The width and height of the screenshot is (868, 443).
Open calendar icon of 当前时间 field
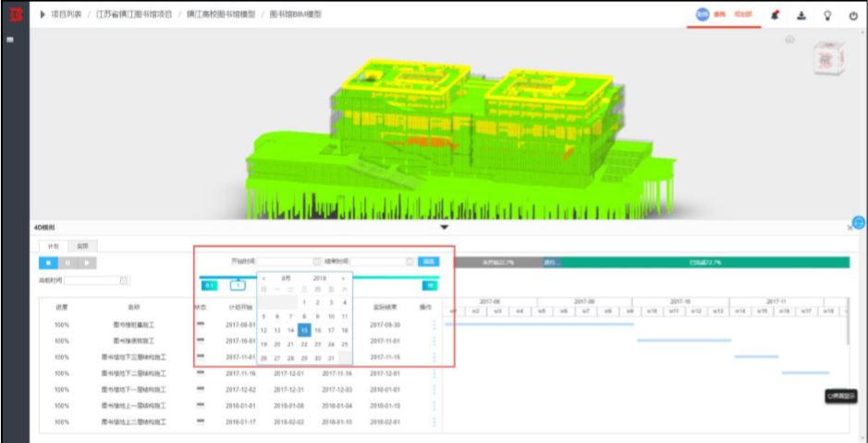pyautogui.click(x=124, y=281)
